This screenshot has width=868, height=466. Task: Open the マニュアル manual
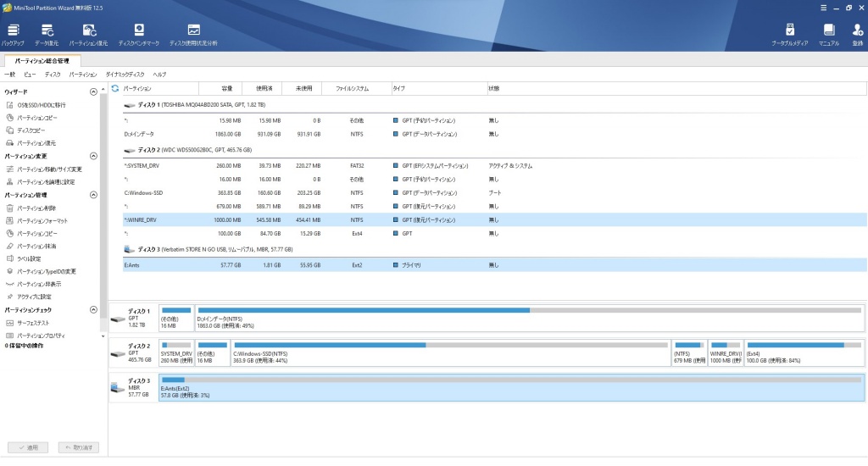point(829,34)
